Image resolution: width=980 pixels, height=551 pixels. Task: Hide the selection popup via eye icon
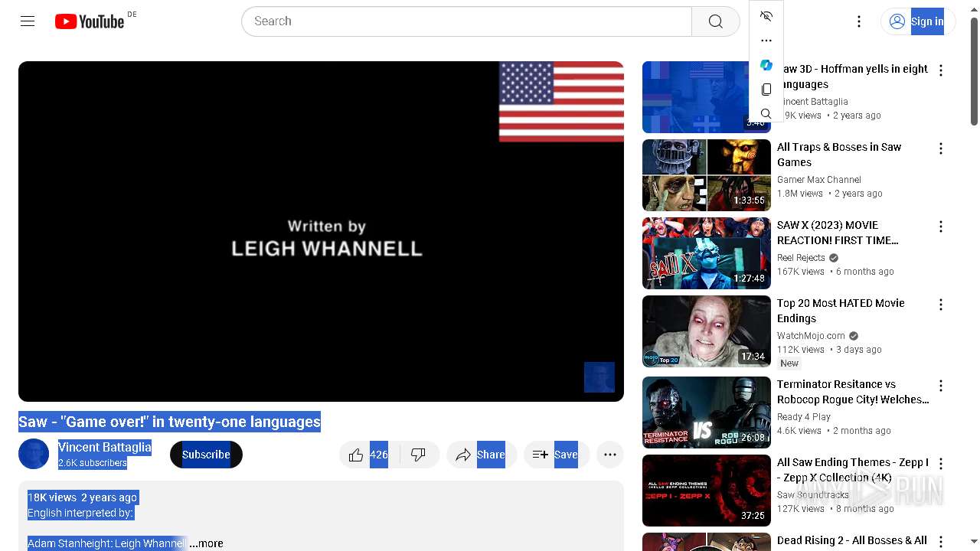pos(766,16)
